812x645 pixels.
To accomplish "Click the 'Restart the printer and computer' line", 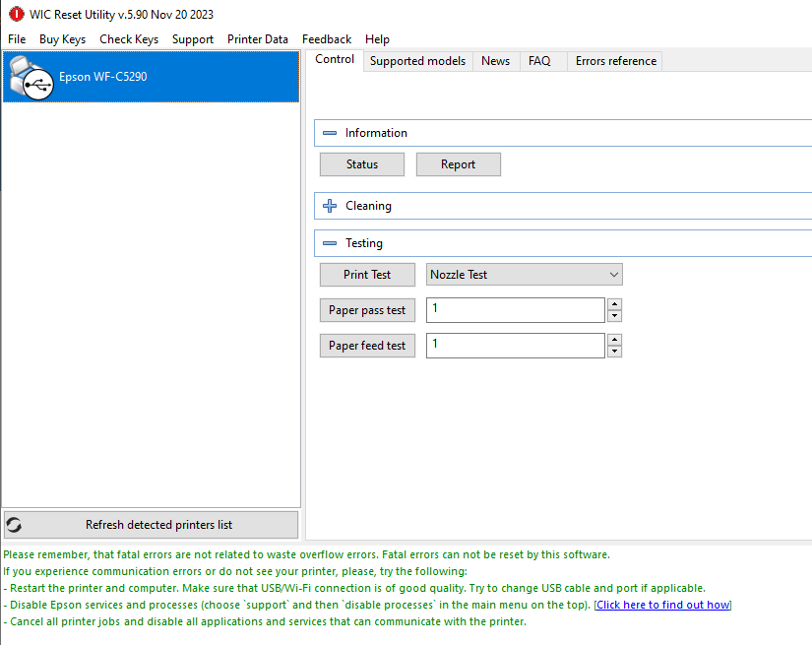I will click(x=354, y=588).
